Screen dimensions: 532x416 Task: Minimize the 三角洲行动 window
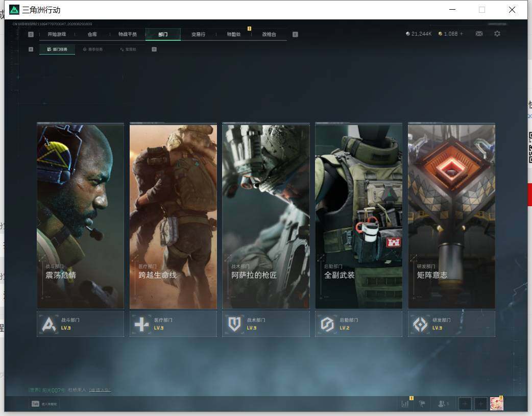pyautogui.click(x=452, y=10)
